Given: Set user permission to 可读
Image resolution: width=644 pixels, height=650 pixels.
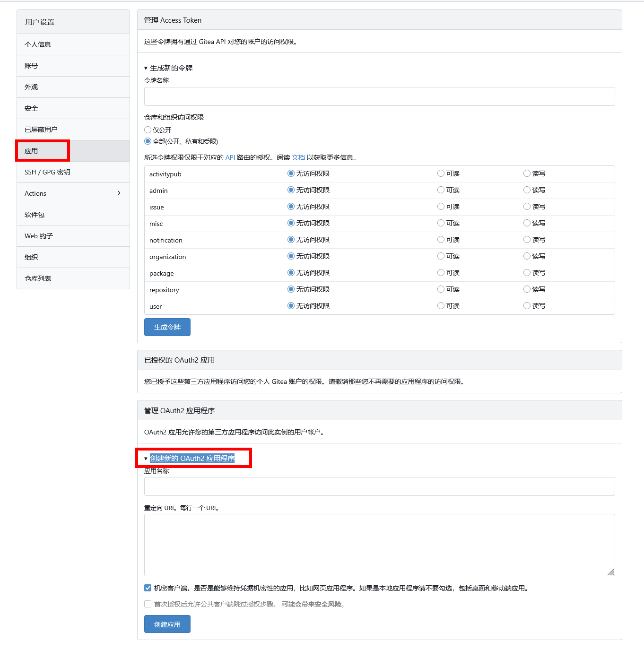Looking at the screenshot, I should click(x=441, y=306).
